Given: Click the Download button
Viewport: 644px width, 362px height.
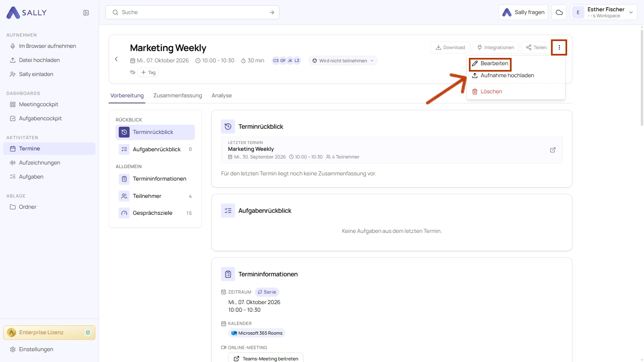Looking at the screenshot, I should [x=450, y=47].
